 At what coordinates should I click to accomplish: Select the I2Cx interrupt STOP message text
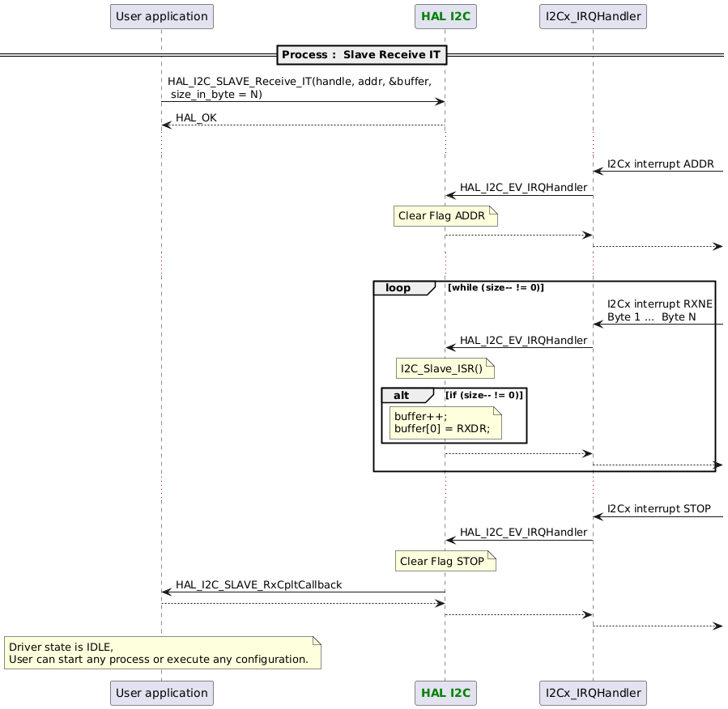[x=658, y=508]
